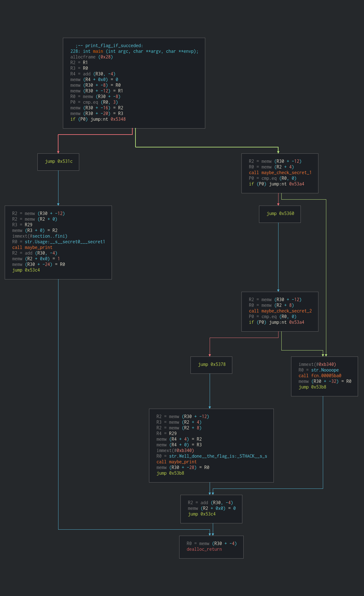This screenshot has height=596, width=364.
Task: Select 'memw (R30 + -16) = R2' line
Action: 97,108
